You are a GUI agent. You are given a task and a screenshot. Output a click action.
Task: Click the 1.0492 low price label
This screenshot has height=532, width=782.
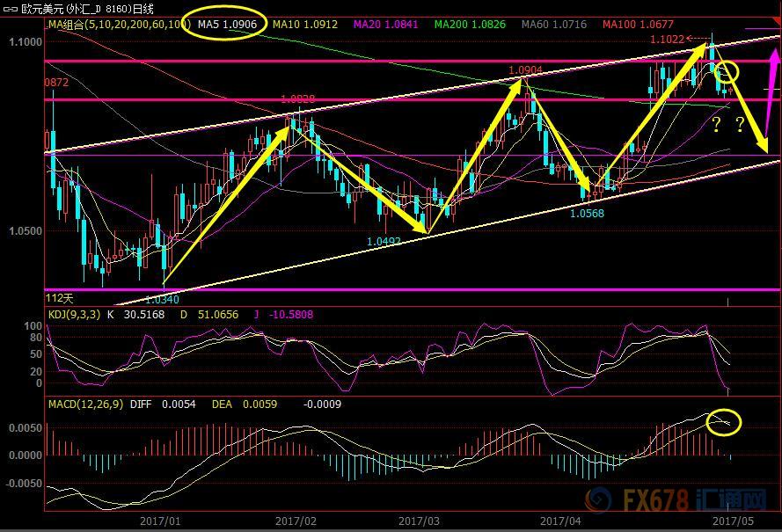[x=384, y=241]
